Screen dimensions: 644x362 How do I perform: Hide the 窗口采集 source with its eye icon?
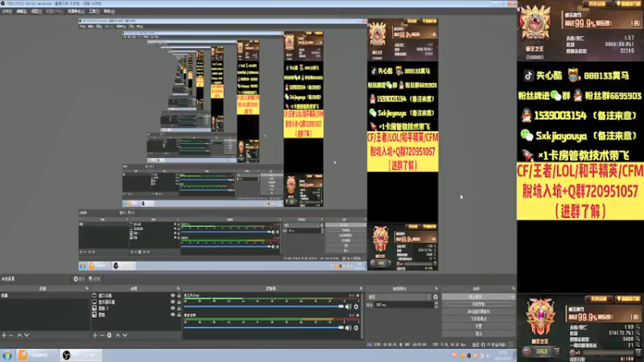172,295
